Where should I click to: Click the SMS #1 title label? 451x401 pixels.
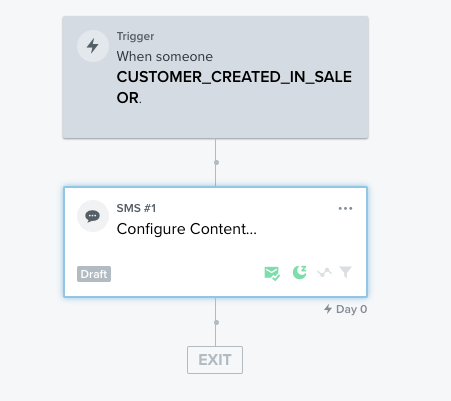tap(136, 208)
